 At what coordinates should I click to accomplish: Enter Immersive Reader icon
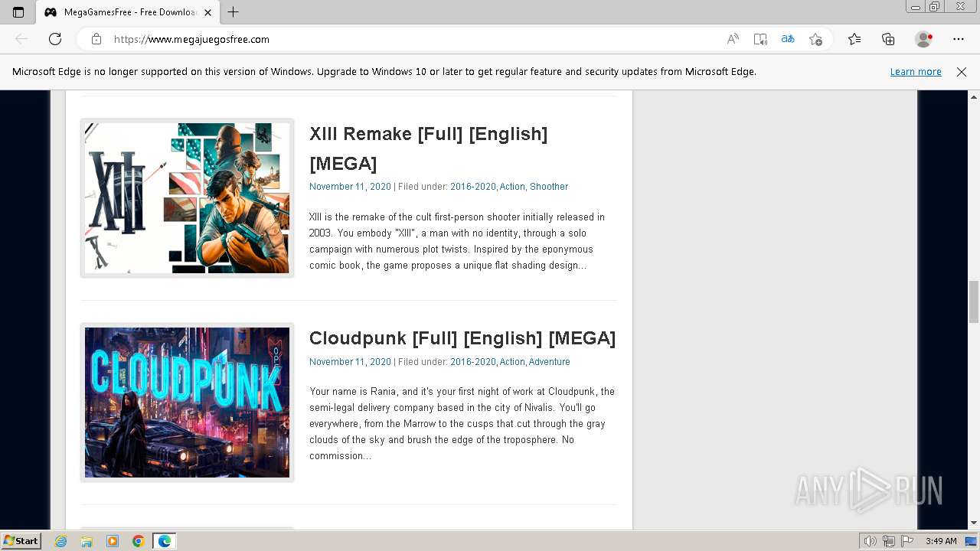tap(760, 39)
